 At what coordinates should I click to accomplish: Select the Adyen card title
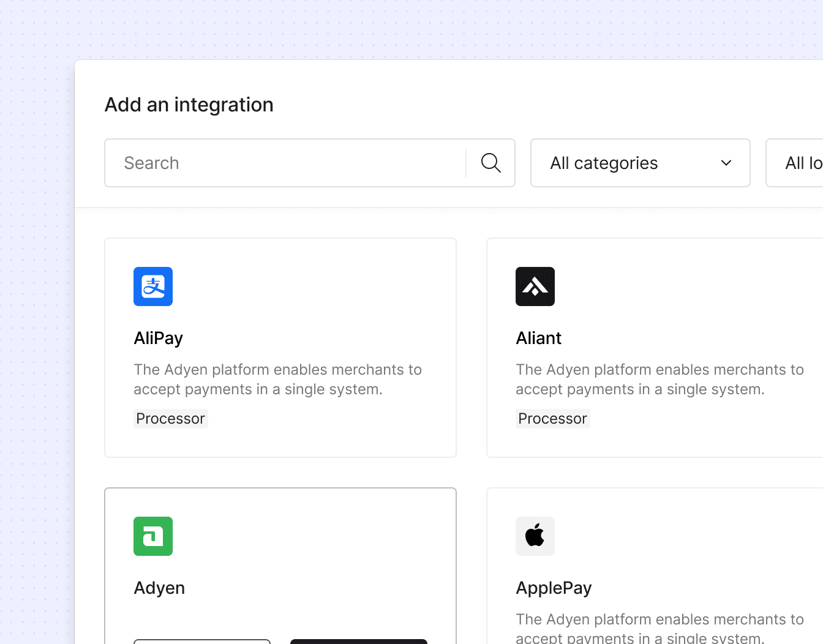(x=159, y=588)
